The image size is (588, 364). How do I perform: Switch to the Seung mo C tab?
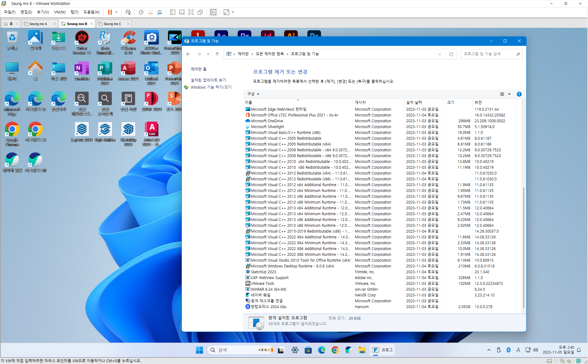coord(112,24)
